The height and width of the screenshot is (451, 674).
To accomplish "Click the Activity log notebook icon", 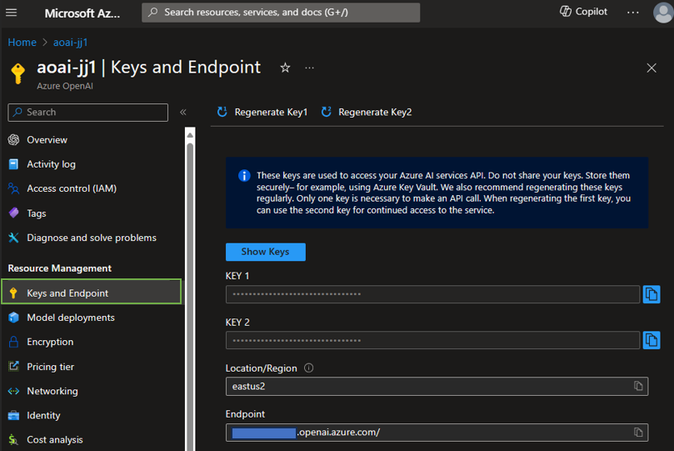I will (x=14, y=164).
